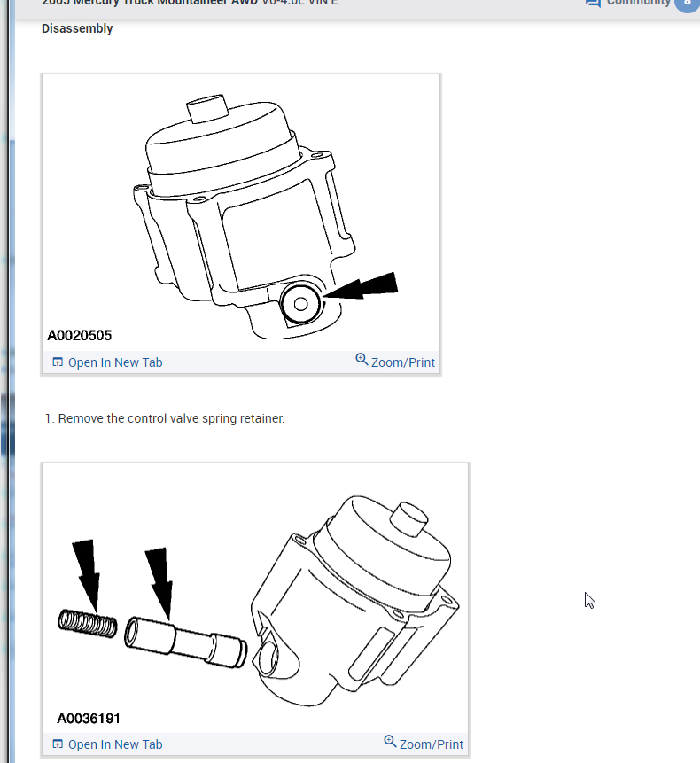Click the A0020505 figure label
700x763 pixels.
point(79,335)
